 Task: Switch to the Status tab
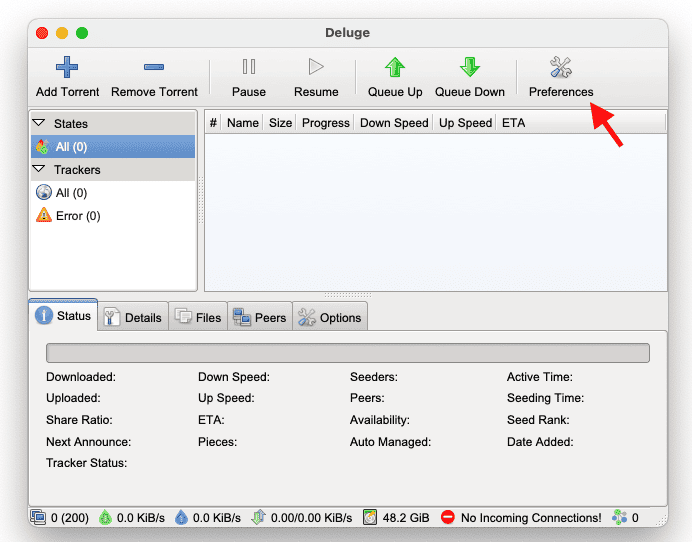[63, 316]
